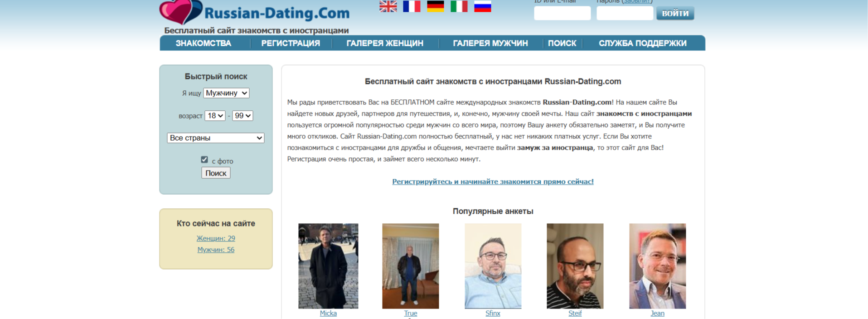Screen dimensions: 868x319
Task: Click the Italian flag language icon
Action: click(459, 6)
